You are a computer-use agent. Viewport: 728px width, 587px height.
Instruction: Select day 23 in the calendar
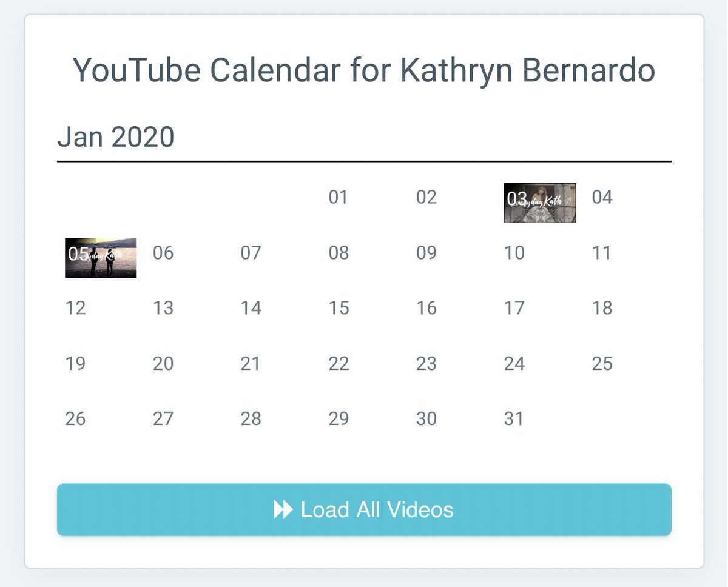(426, 364)
